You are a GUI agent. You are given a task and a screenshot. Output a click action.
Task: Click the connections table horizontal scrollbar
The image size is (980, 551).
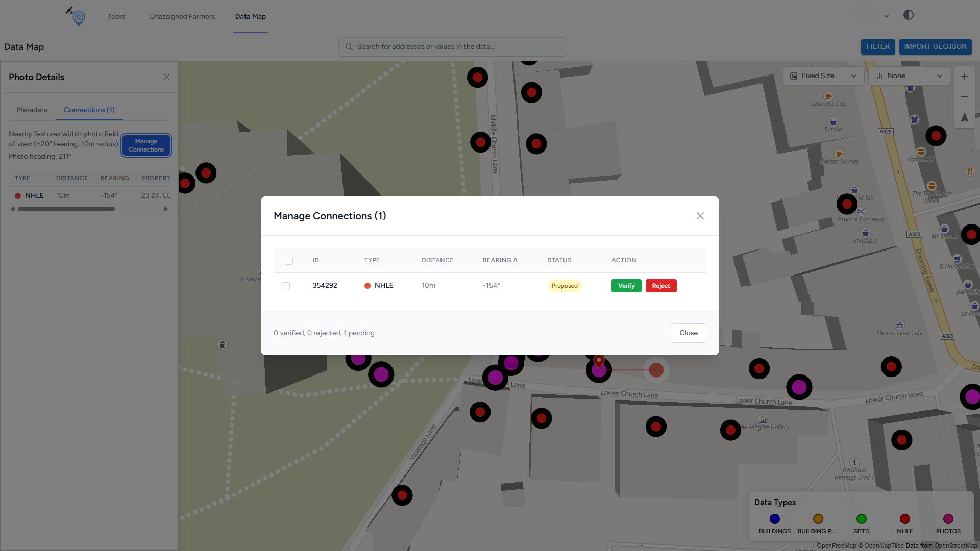pos(66,209)
